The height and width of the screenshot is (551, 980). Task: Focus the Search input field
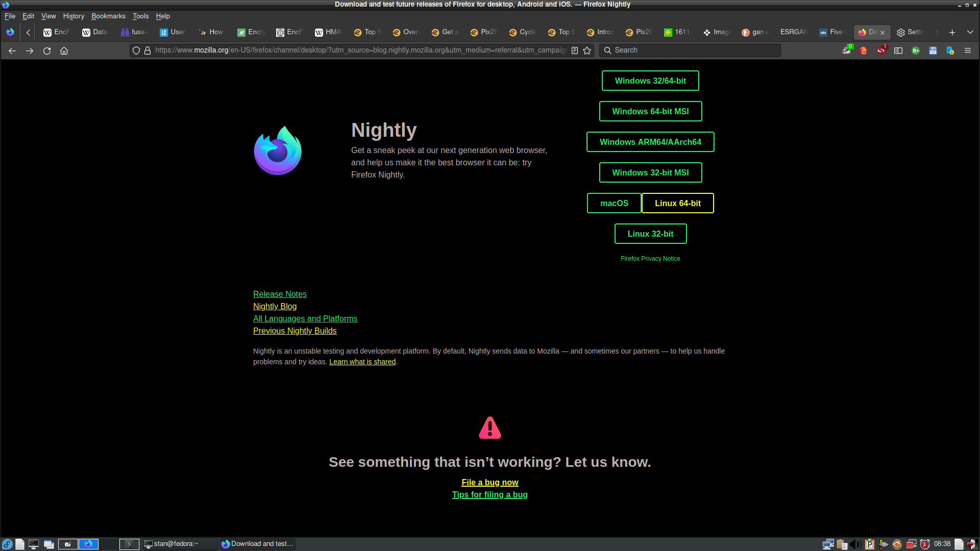(x=690, y=51)
